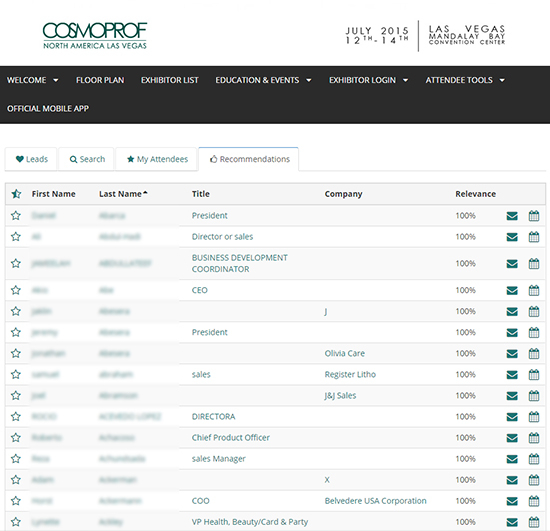Toggle the star in table header

[16, 194]
